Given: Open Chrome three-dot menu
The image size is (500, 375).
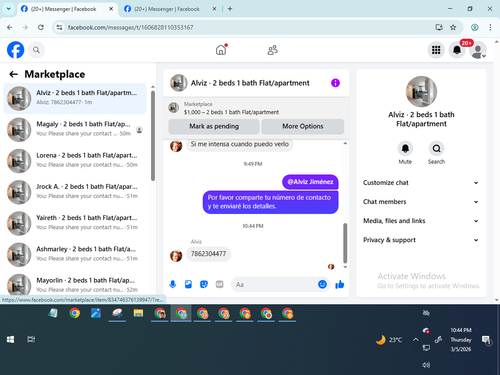Looking at the screenshot, I should [x=490, y=27].
